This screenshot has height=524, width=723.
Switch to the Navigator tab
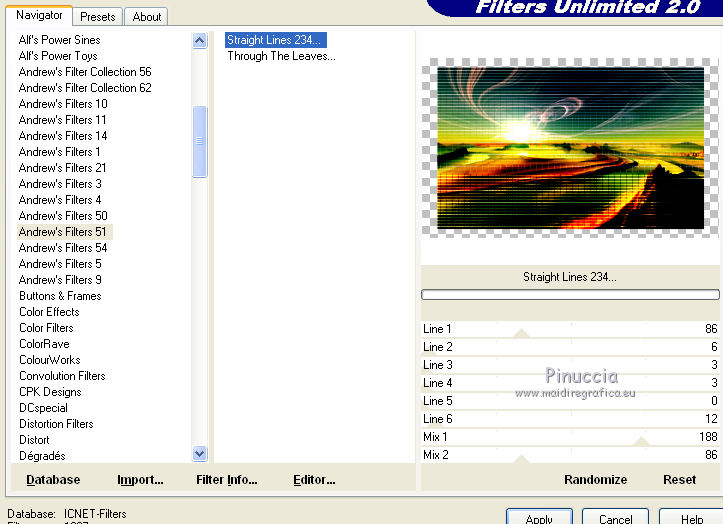pos(39,15)
